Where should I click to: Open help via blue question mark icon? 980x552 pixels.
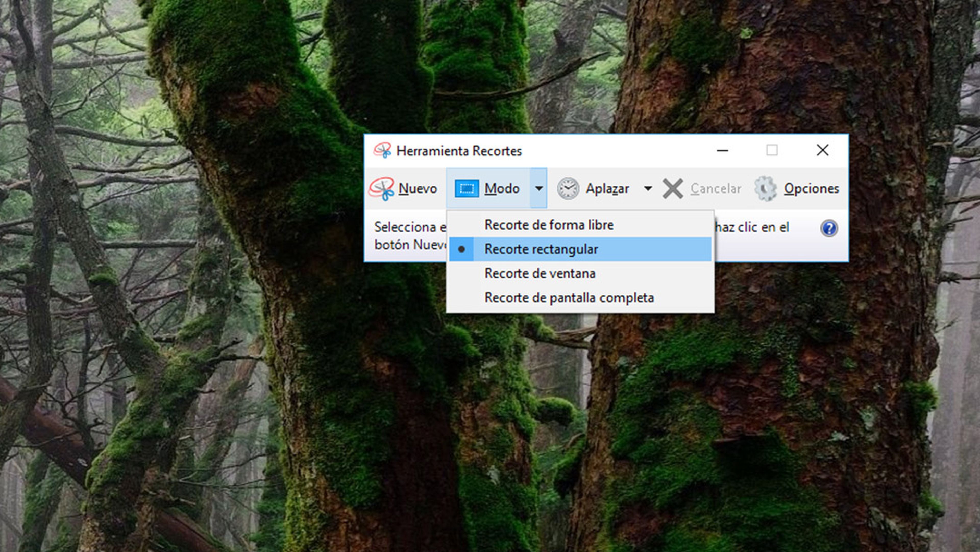[829, 229]
